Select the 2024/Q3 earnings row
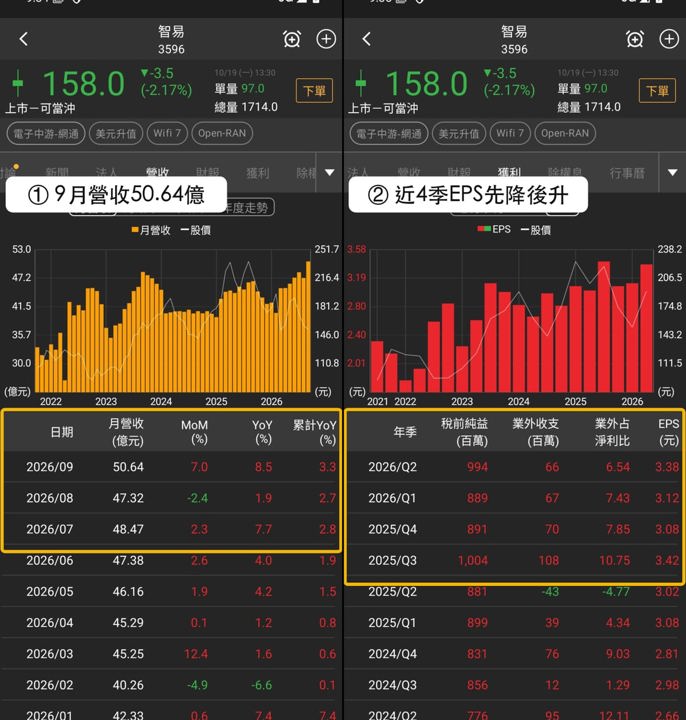 [514, 685]
